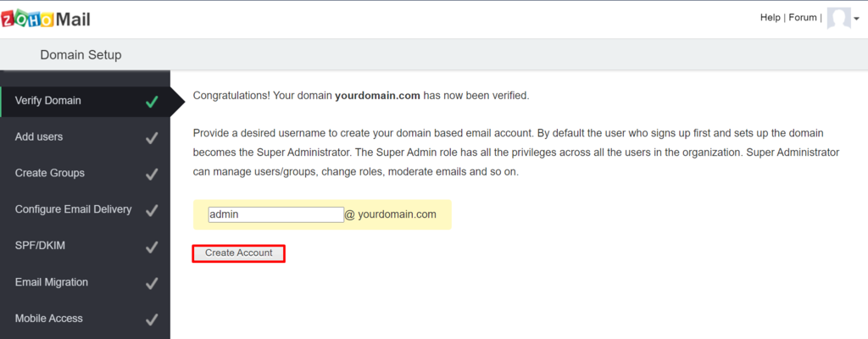Select the Verify Domain step

48,101
